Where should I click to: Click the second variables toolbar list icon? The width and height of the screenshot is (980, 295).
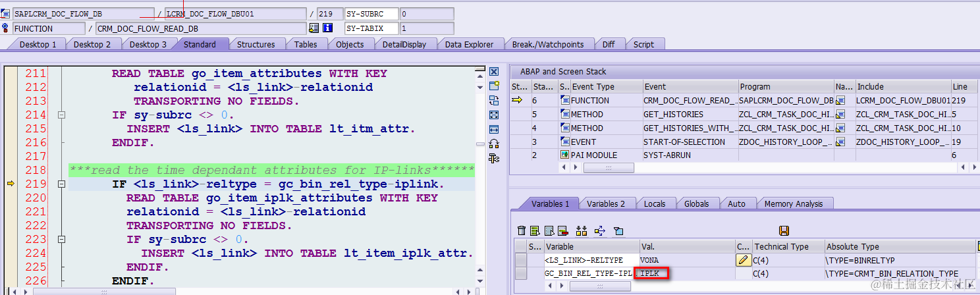(x=535, y=230)
